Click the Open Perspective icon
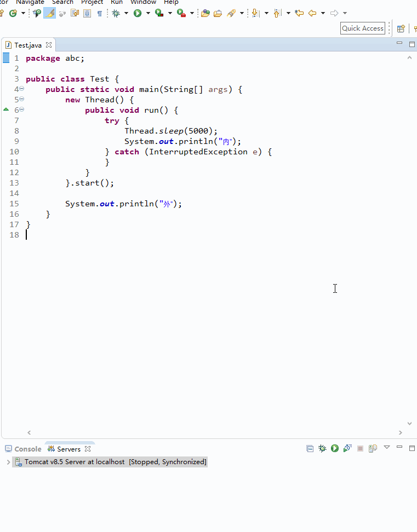417x532 pixels. (x=401, y=28)
